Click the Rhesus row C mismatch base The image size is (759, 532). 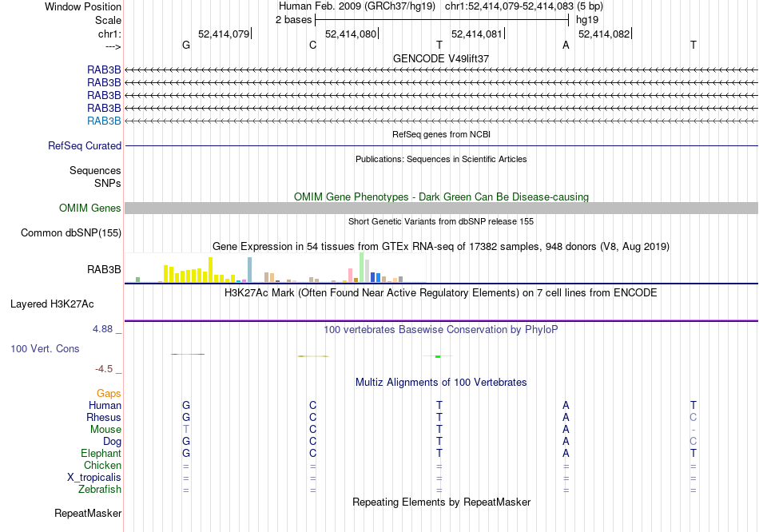(693, 417)
